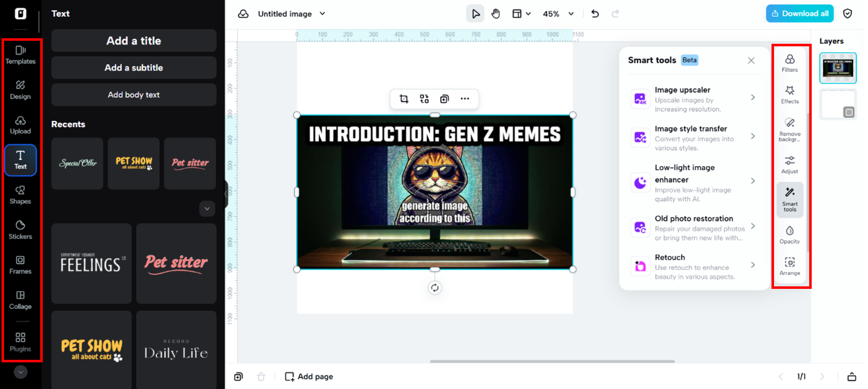Expand the Recents text styles list
This screenshot has height=389, width=868.
[x=207, y=208]
